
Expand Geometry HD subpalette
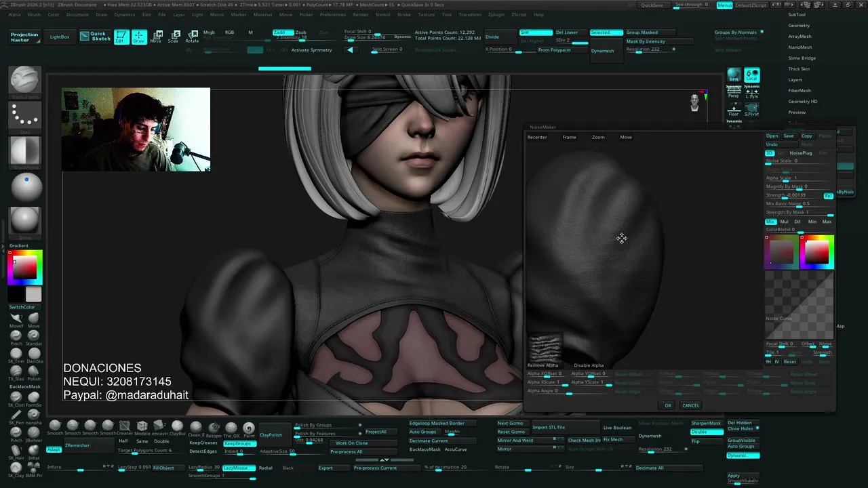803,102
